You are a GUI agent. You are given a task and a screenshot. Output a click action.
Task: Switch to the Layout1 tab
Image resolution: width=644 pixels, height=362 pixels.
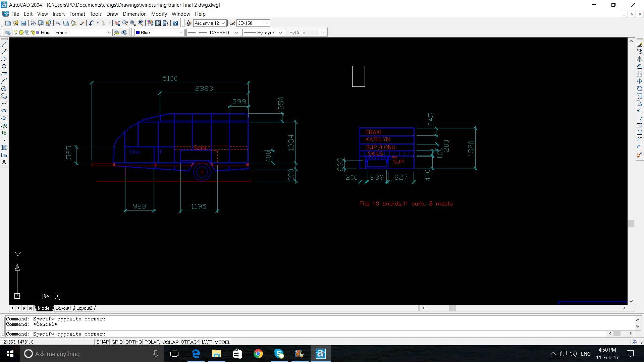[63, 308]
